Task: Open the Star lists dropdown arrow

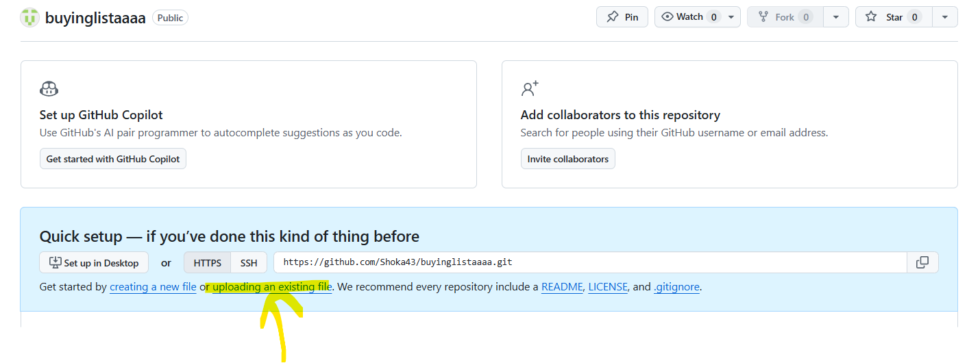Action: (x=945, y=17)
